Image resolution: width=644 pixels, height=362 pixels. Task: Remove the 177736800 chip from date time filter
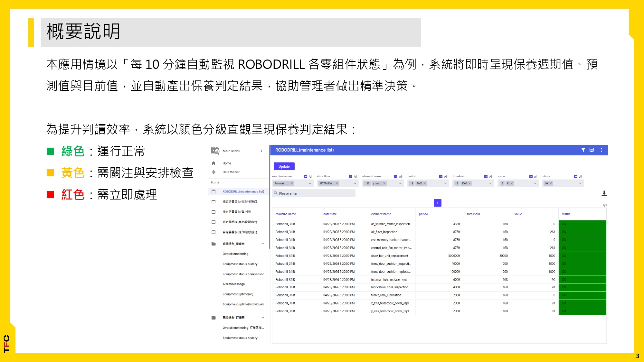(x=337, y=183)
